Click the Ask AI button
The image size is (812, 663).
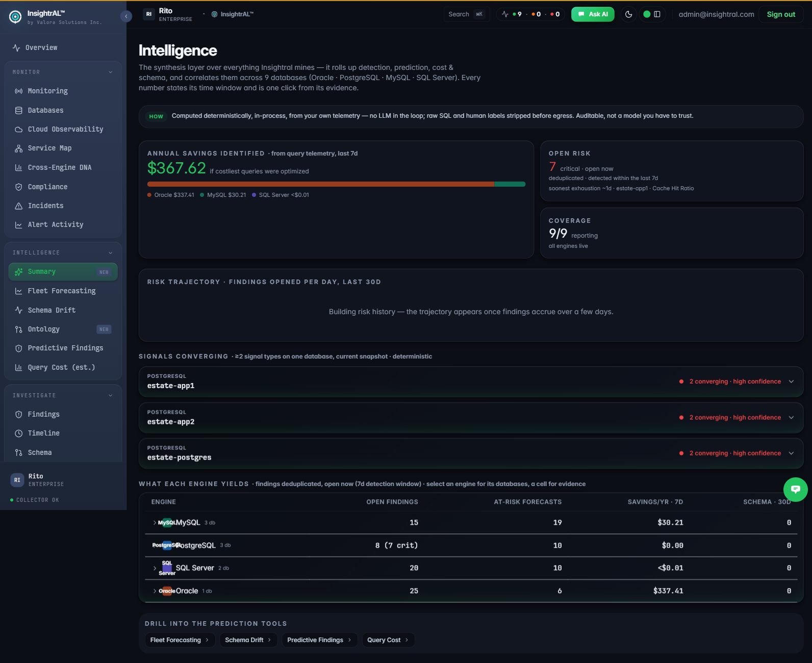pyautogui.click(x=593, y=14)
